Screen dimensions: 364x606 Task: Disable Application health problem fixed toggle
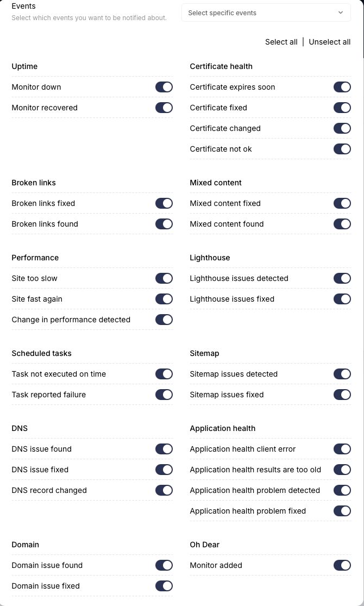click(342, 511)
